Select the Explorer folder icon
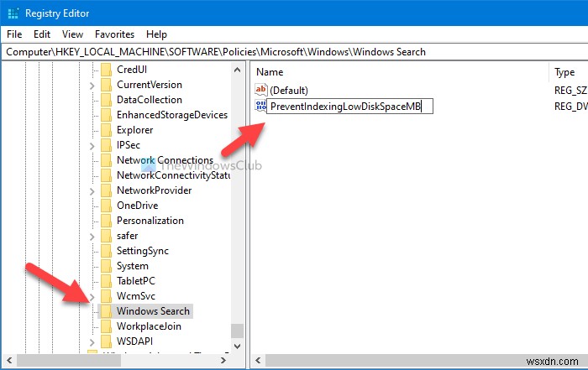 (106, 130)
